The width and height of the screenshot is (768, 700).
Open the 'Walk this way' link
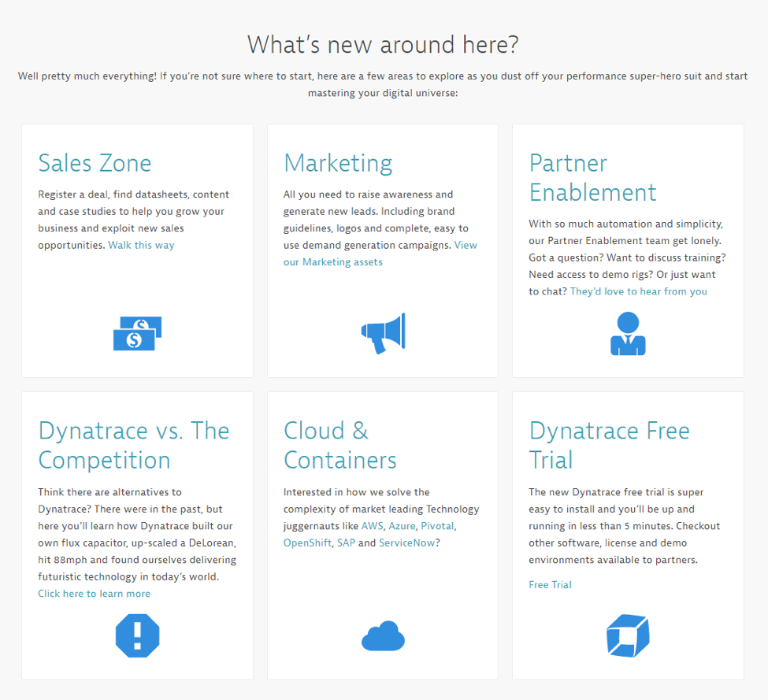pos(141,245)
